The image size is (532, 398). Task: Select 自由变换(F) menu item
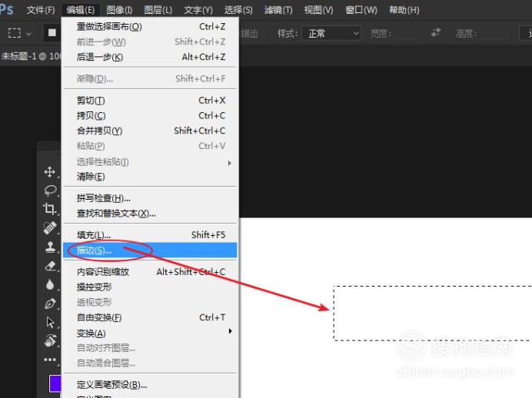[99, 317]
